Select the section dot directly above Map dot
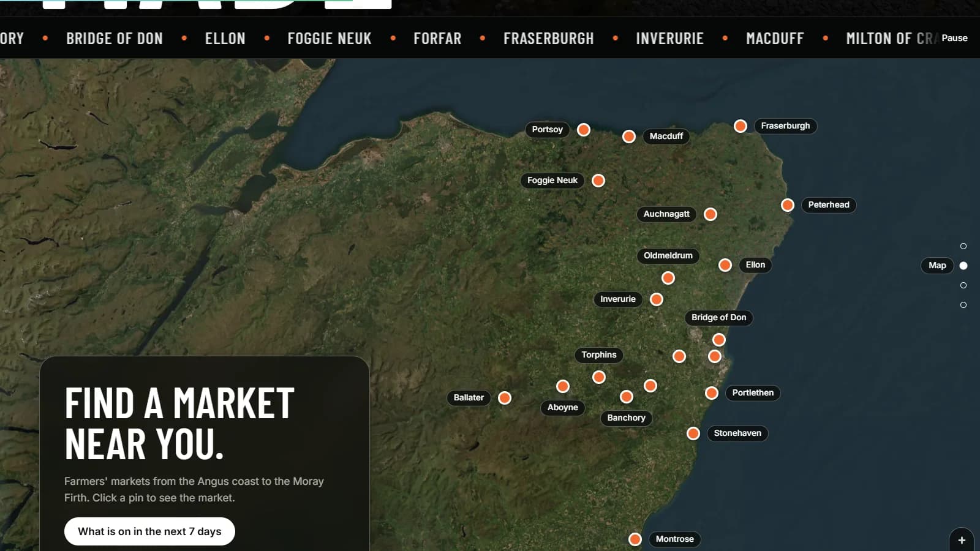The height and width of the screenshot is (551, 980). pos(963,246)
